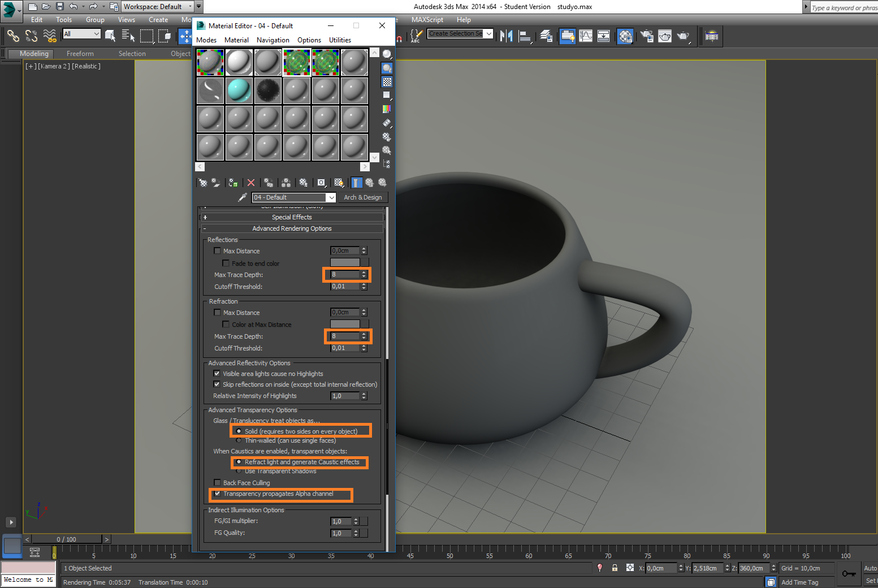Uncheck Transparency propagates Alpha channel
The image size is (878, 588).
point(217,494)
